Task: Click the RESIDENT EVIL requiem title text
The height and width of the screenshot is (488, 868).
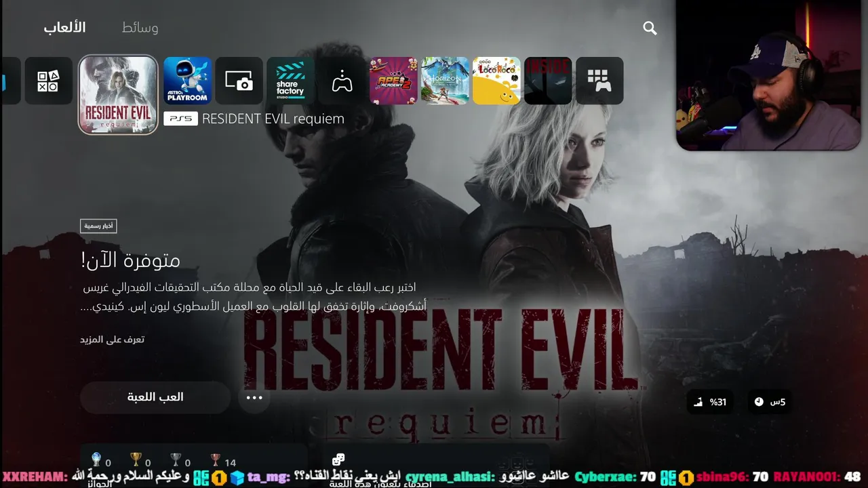Action: click(x=273, y=119)
